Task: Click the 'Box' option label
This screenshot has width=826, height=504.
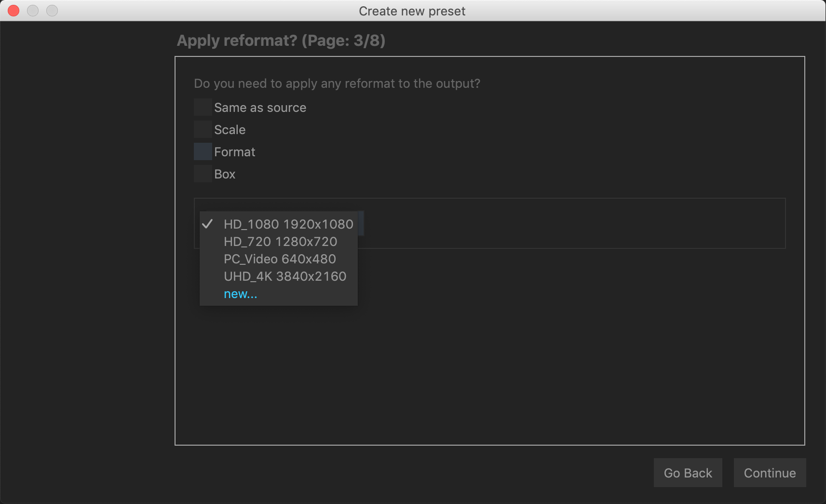Action: click(224, 174)
